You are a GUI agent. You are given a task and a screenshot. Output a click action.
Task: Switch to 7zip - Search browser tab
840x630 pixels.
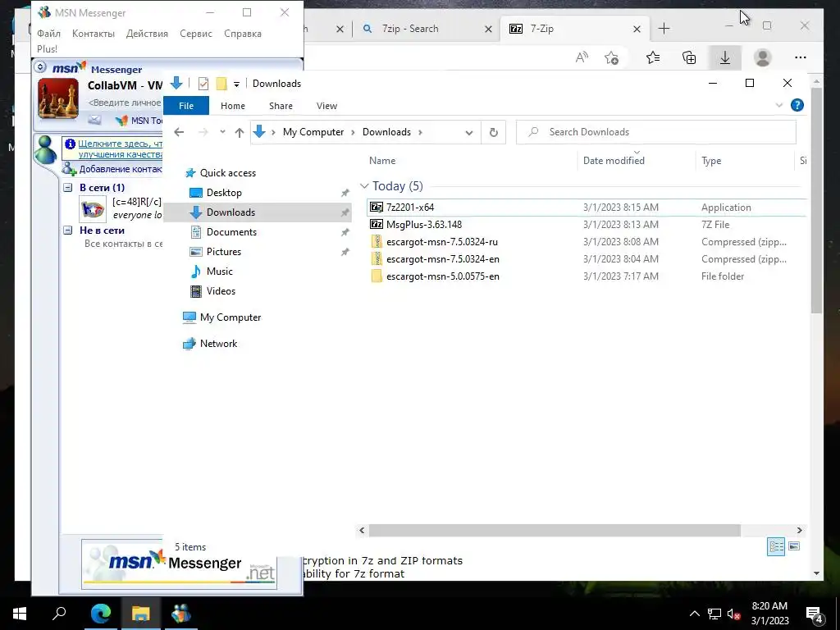(410, 29)
